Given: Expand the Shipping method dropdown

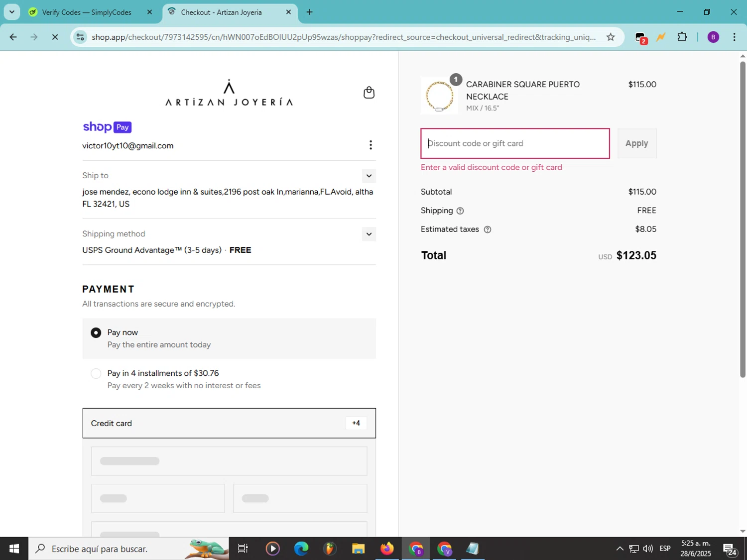Looking at the screenshot, I should tap(369, 234).
